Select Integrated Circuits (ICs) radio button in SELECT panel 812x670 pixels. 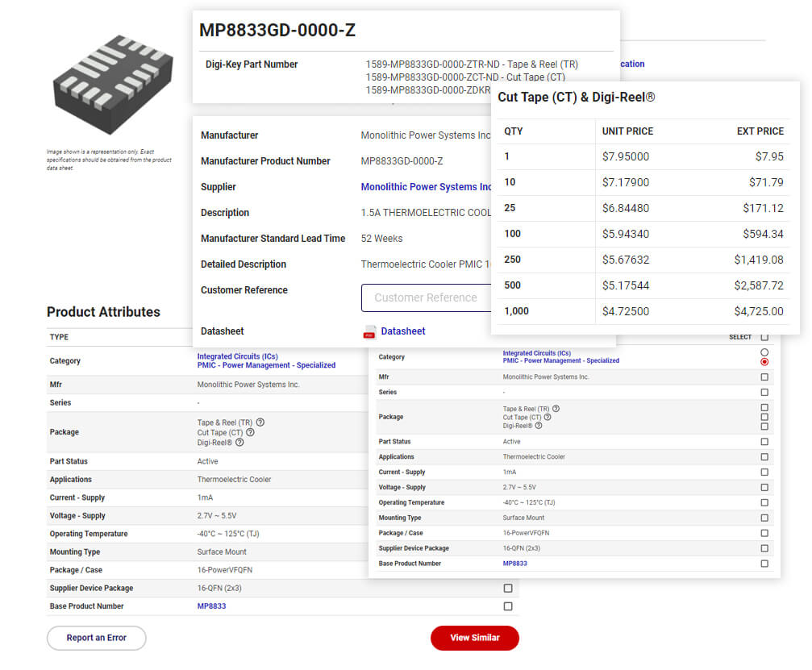764,352
